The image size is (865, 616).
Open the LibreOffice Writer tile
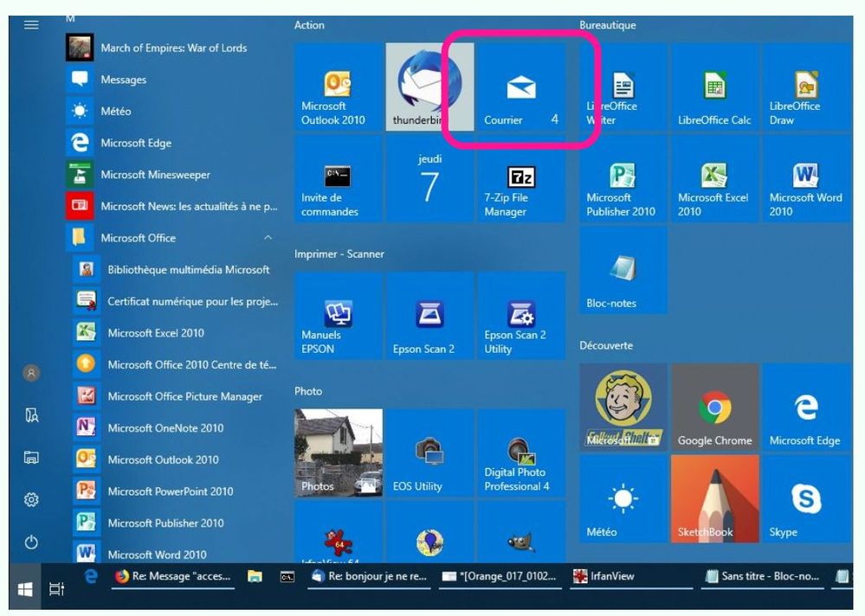pyautogui.click(x=623, y=87)
